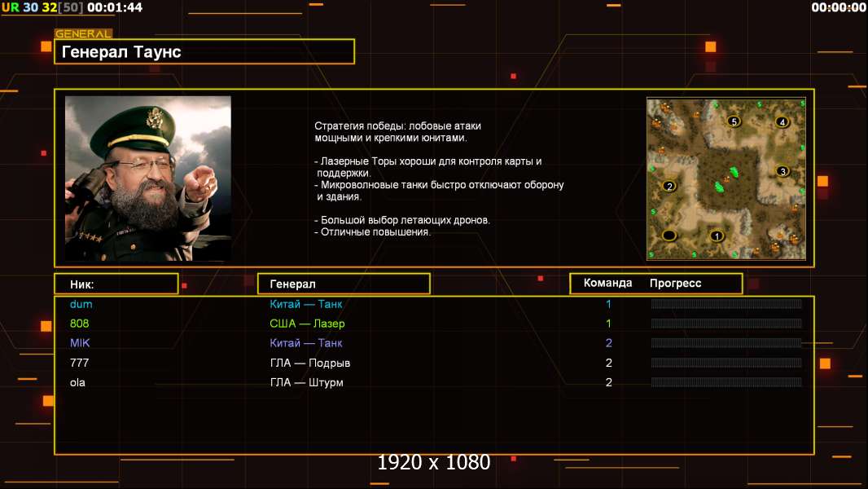The height and width of the screenshot is (489, 868).
Task: Click the General Townes portrait image
Action: pyautogui.click(x=147, y=178)
